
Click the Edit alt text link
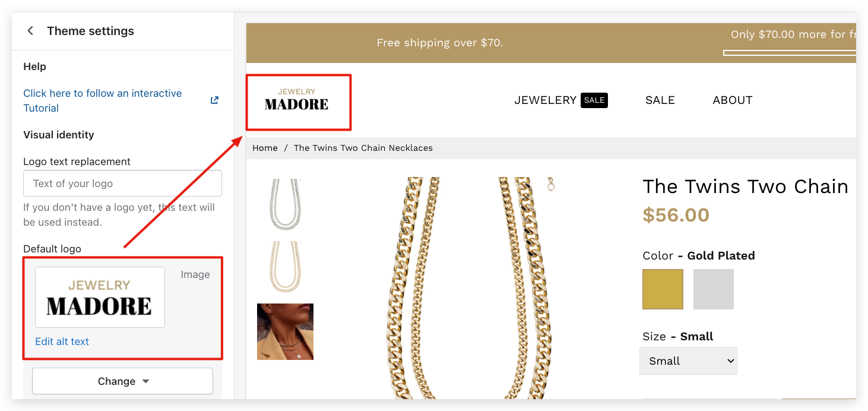point(62,342)
